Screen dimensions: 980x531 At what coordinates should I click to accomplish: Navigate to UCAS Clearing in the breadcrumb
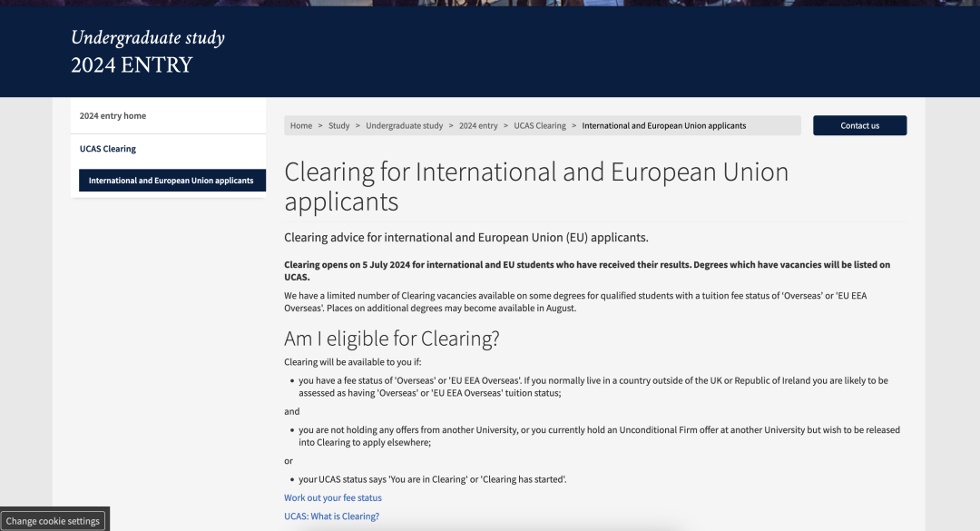(539, 126)
